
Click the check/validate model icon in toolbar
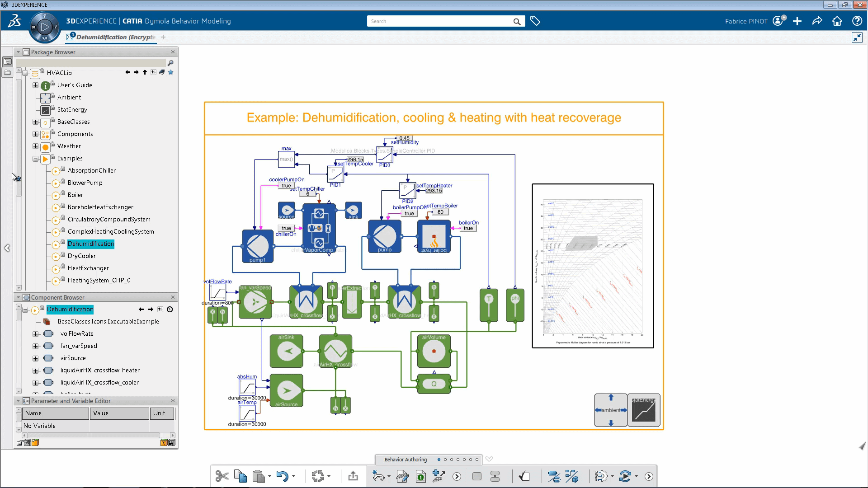point(524,476)
